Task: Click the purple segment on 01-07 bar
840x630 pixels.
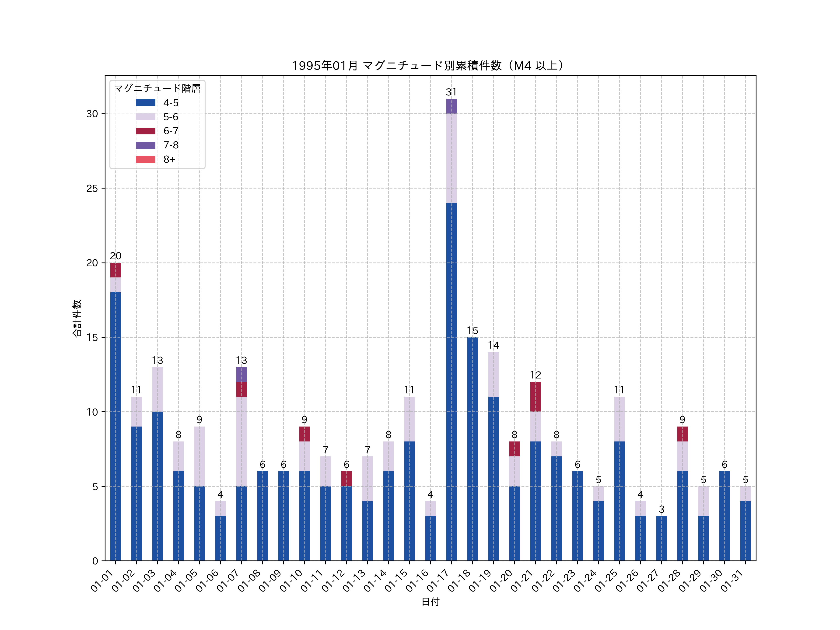Action: pyautogui.click(x=241, y=374)
